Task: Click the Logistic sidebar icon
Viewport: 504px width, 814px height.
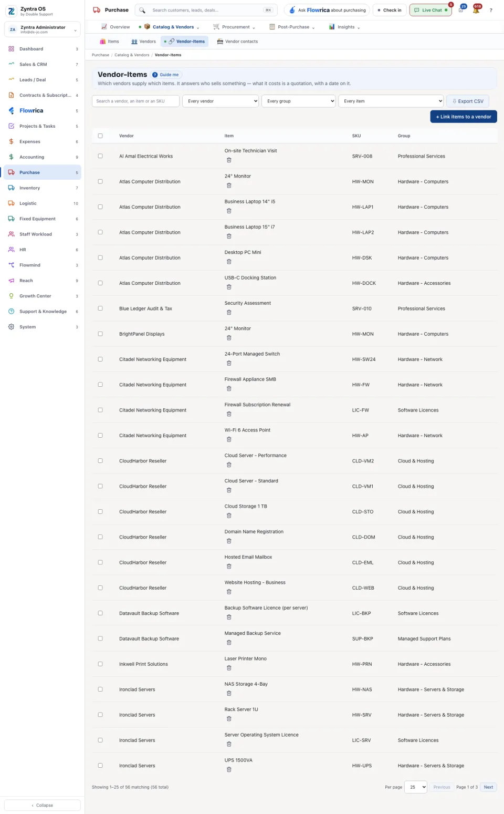Action: point(12,203)
